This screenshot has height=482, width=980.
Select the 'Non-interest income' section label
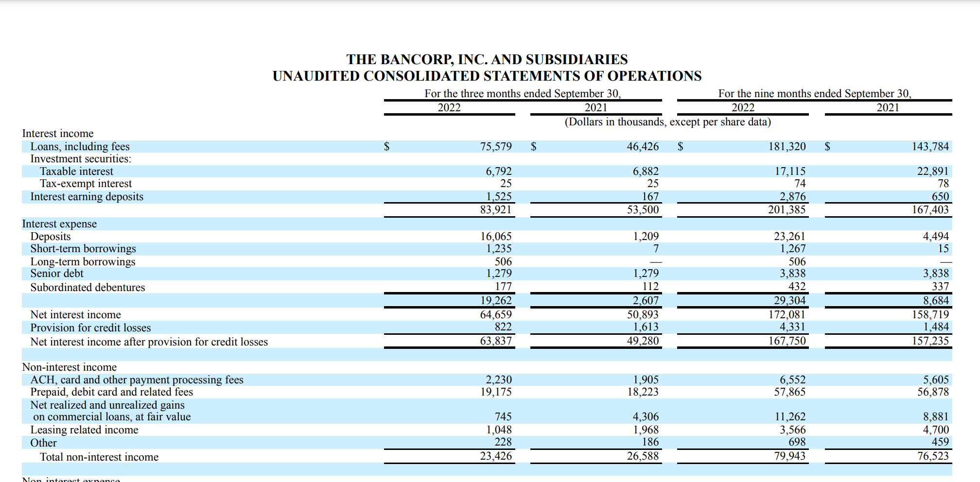pyautogui.click(x=70, y=367)
